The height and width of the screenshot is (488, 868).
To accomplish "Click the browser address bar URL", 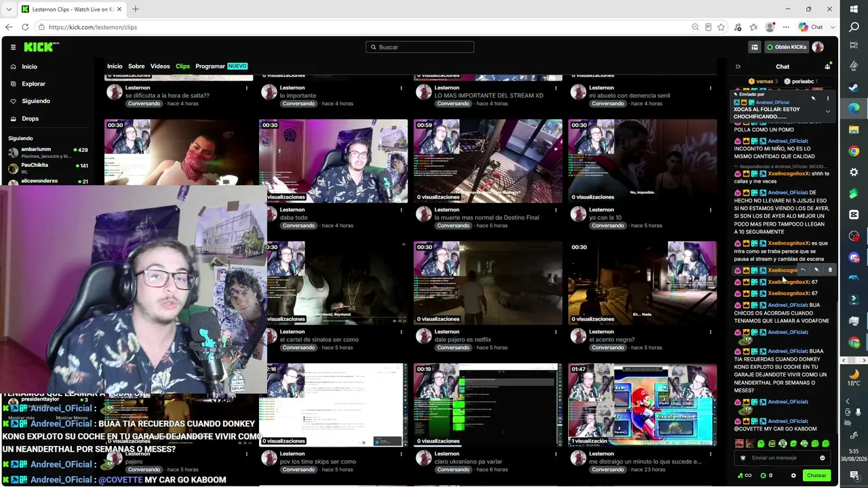I will (93, 27).
